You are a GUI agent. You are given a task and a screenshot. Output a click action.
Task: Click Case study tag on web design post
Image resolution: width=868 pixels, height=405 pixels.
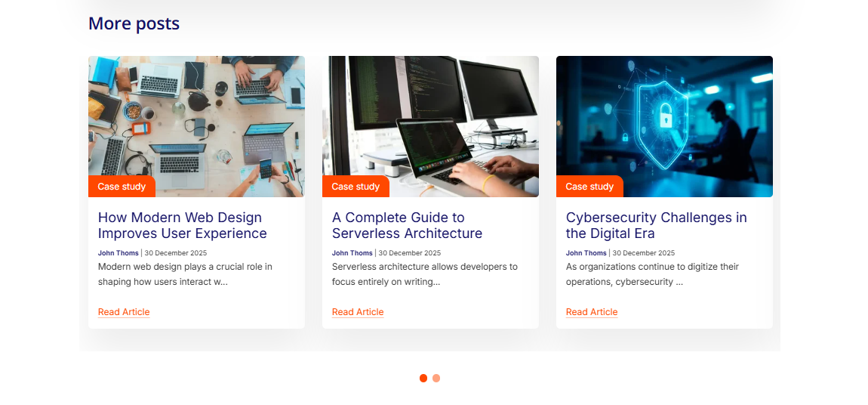122,187
